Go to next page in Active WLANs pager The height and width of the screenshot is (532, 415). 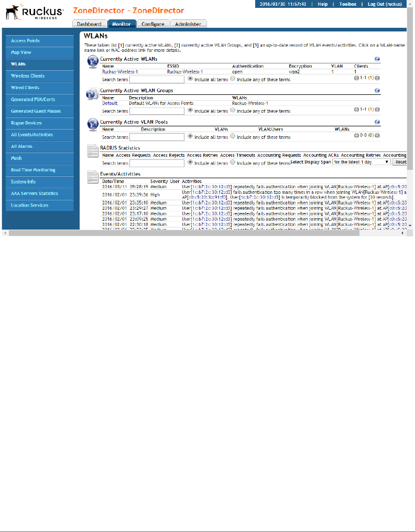pyautogui.click(x=377, y=78)
